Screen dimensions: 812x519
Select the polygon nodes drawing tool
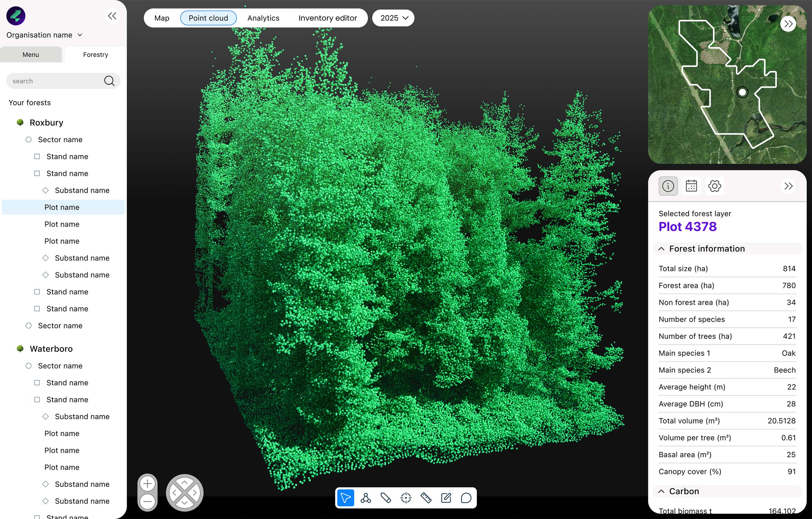point(365,498)
